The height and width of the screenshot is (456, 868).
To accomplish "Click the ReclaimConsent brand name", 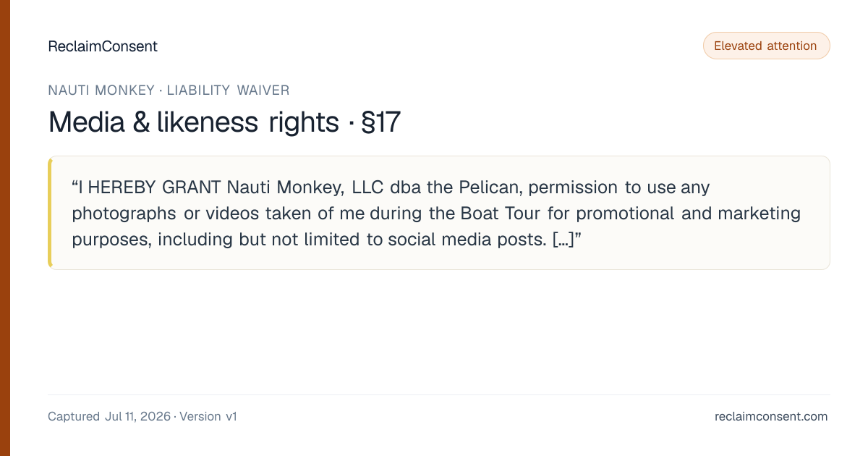I will [103, 46].
